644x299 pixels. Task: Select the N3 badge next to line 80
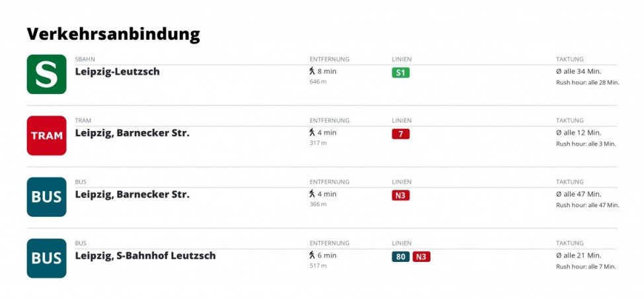(x=421, y=257)
